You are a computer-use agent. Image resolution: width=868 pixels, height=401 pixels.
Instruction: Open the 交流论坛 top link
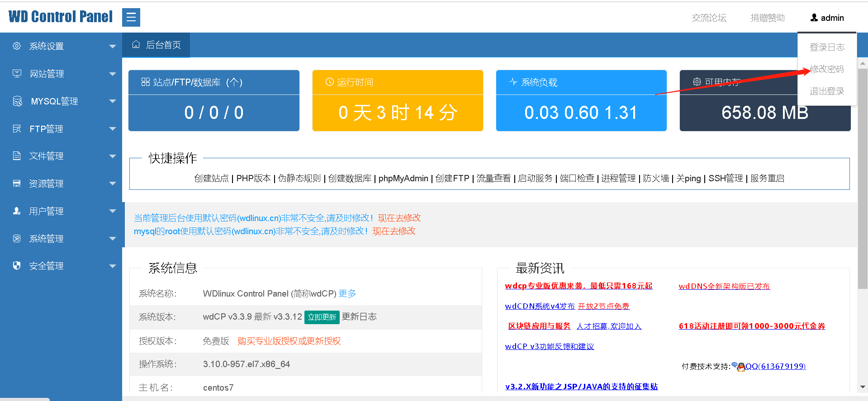[709, 18]
